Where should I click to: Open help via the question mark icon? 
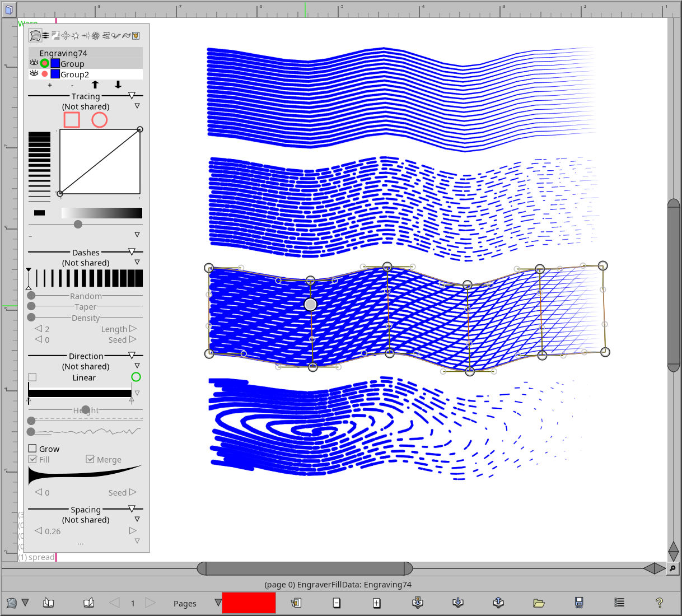point(660,603)
